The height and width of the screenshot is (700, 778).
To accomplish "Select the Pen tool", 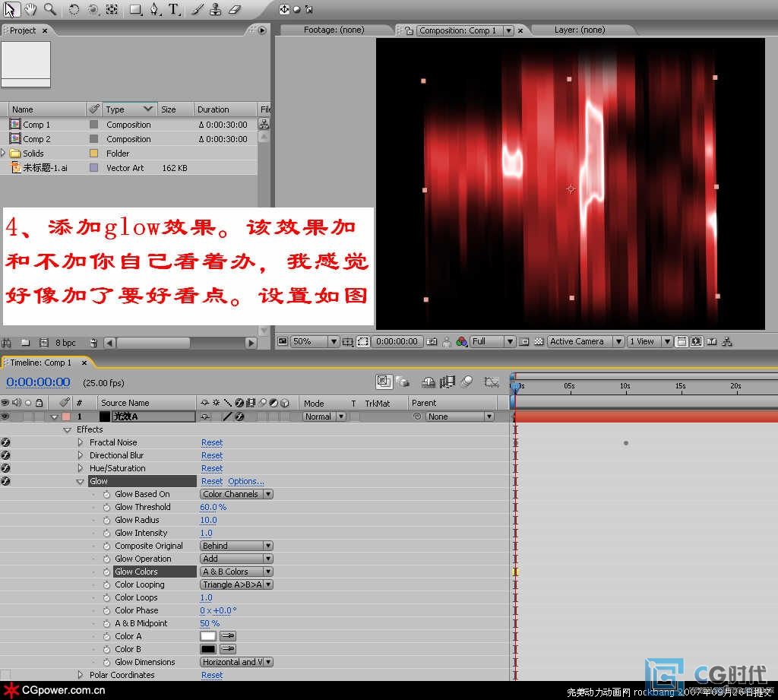I will [155, 10].
